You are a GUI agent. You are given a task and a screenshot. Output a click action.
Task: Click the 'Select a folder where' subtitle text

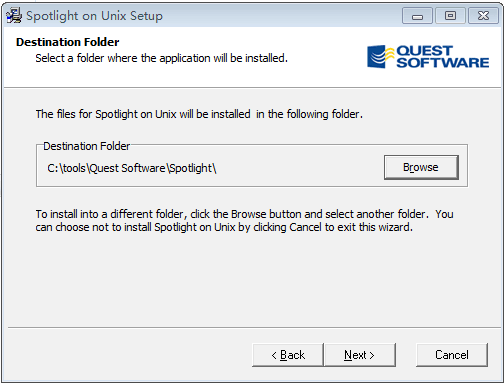point(161,58)
